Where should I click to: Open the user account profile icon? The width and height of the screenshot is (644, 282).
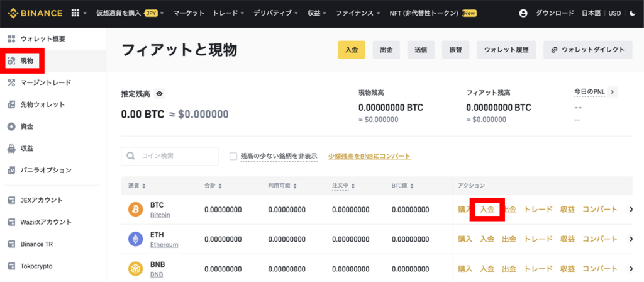point(523,13)
